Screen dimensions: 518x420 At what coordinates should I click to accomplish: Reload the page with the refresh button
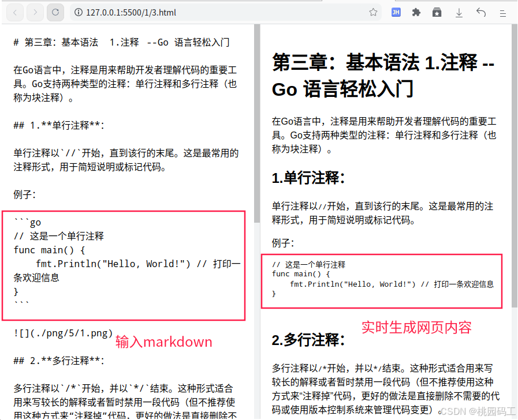tap(55, 13)
